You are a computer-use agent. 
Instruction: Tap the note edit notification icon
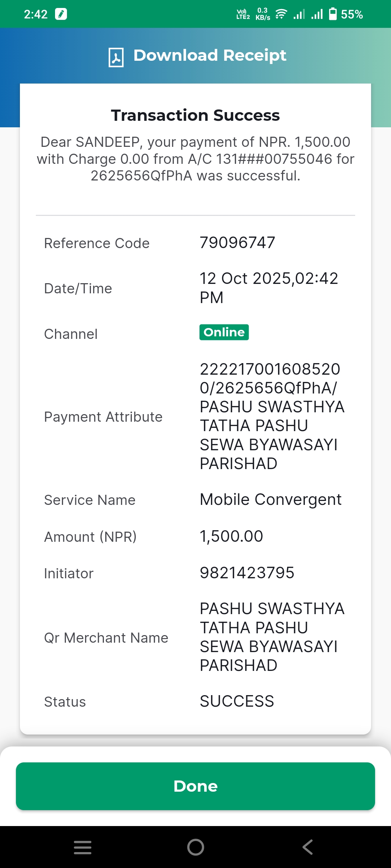click(61, 14)
